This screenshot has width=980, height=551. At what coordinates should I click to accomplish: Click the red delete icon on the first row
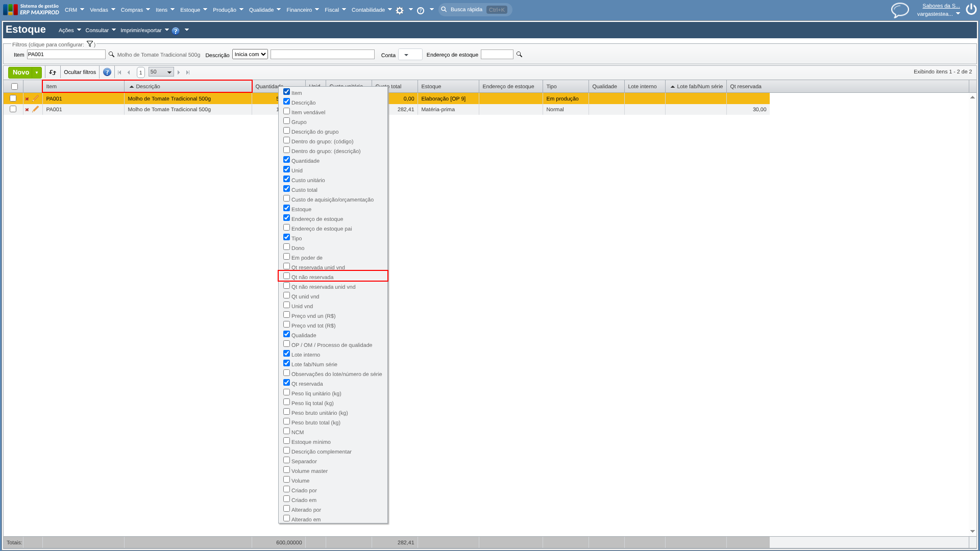[x=27, y=99]
